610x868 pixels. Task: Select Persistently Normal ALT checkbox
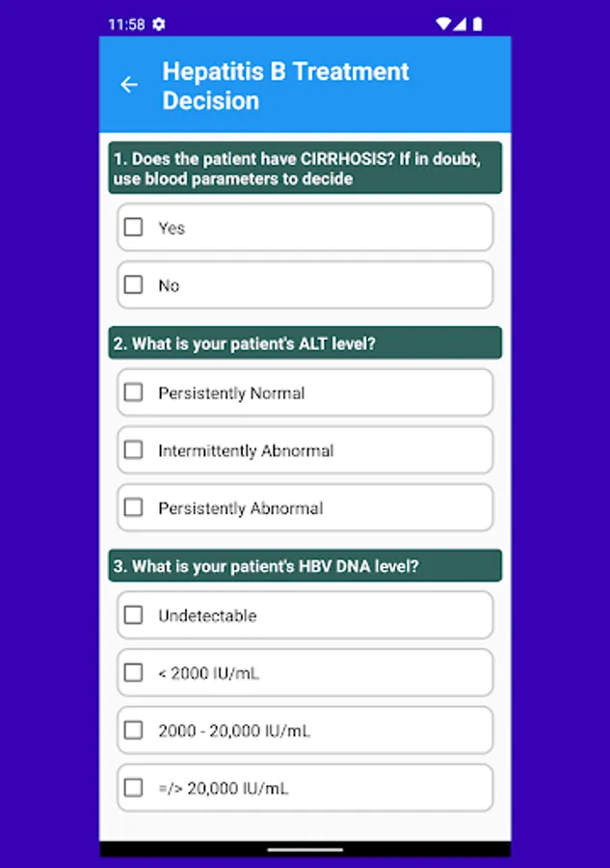pyautogui.click(x=134, y=393)
